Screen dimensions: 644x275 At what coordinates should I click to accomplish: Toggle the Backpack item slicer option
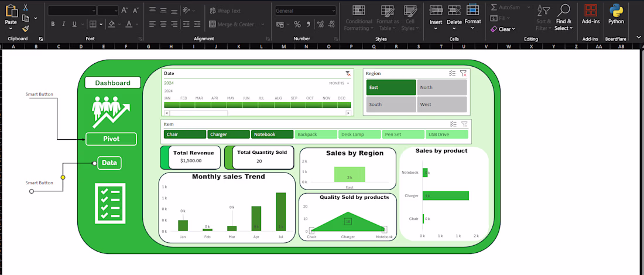click(316, 134)
